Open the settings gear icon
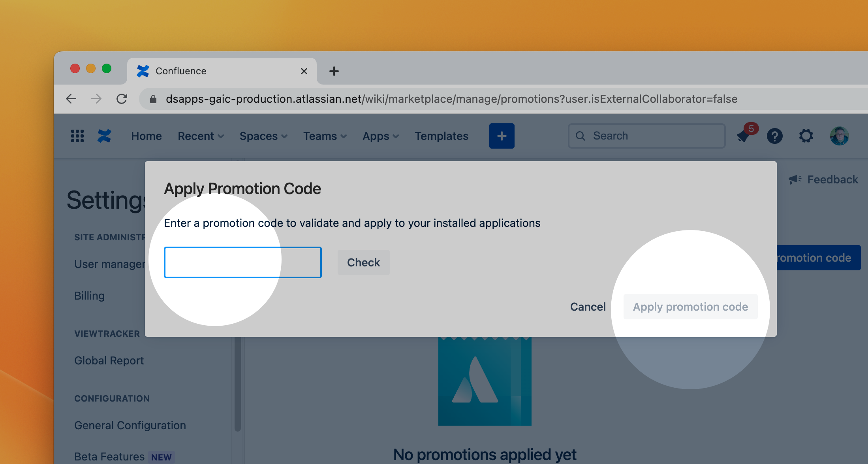The width and height of the screenshot is (868, 464). (x=806, y=136)
